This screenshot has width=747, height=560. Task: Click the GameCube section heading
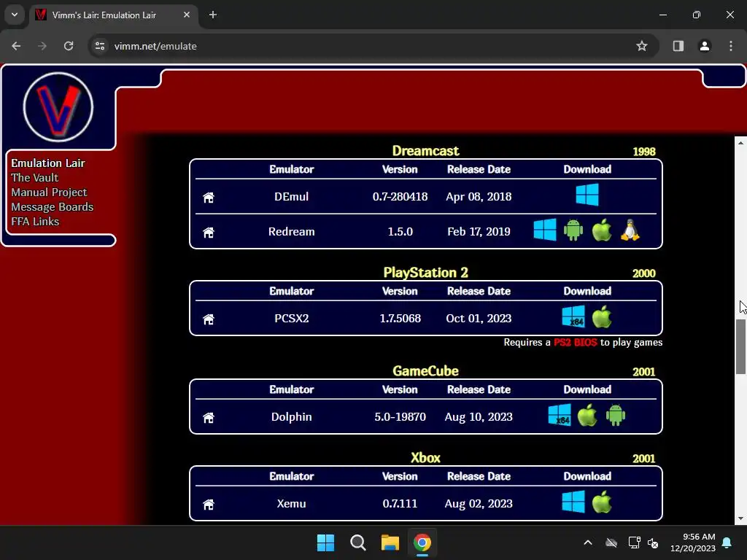(425, 371)
